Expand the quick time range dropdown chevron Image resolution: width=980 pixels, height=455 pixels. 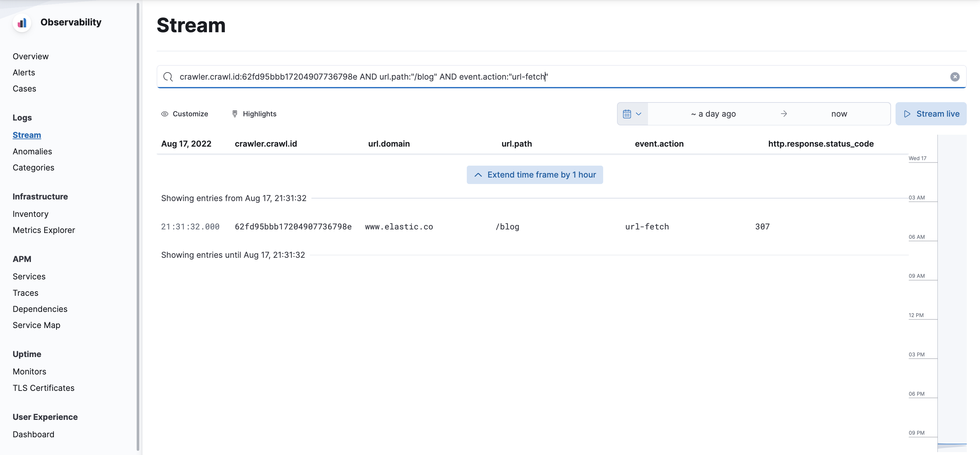coord(639,113)
